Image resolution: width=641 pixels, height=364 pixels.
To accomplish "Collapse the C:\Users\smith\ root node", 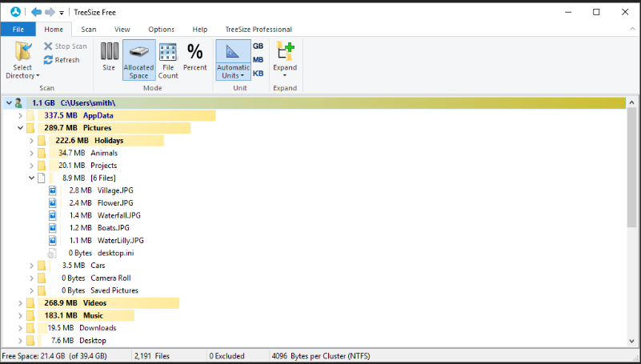I will click(9, 103).
